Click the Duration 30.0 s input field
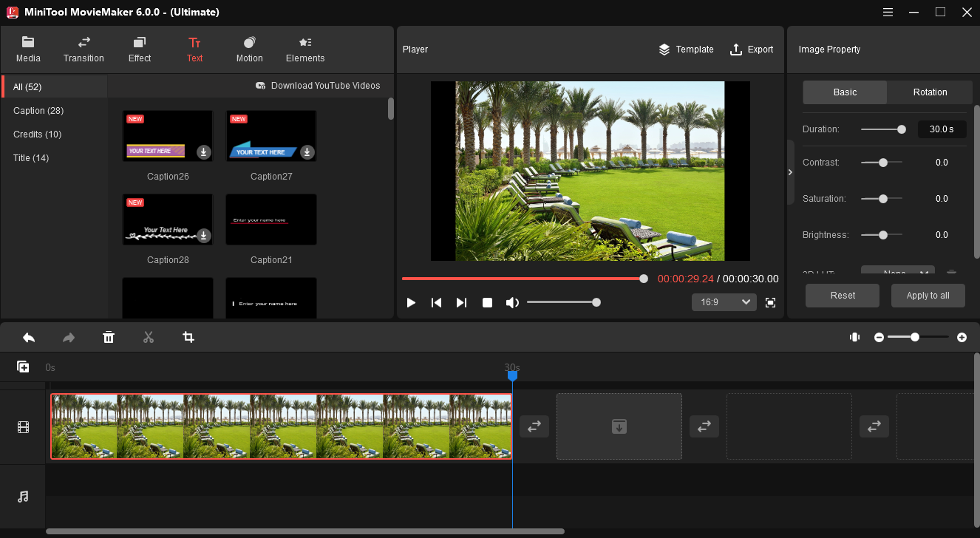 coord(941,129)
